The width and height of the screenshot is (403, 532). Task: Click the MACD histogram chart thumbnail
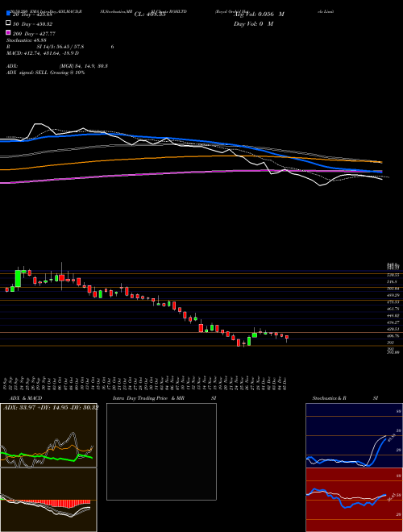[48, 500]
